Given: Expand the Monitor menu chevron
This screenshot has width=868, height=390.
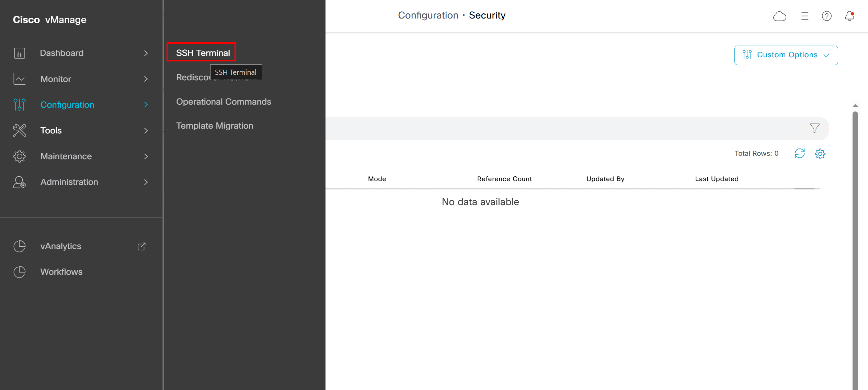Looking at the screenshot, I should 146,79.
